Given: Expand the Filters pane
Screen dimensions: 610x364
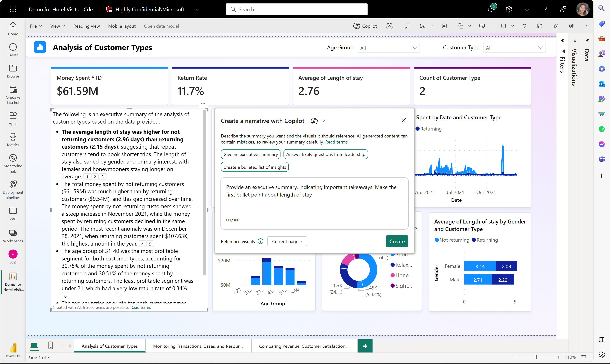Looking at the screenshot, I should [562, 41].
